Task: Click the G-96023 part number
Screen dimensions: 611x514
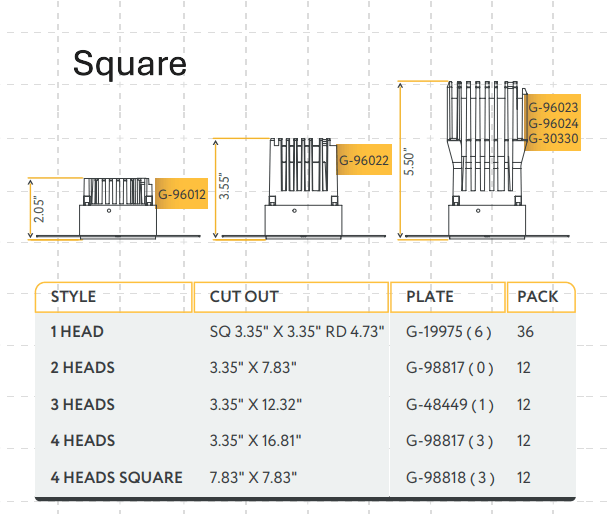Action: [x=553, y=107]
